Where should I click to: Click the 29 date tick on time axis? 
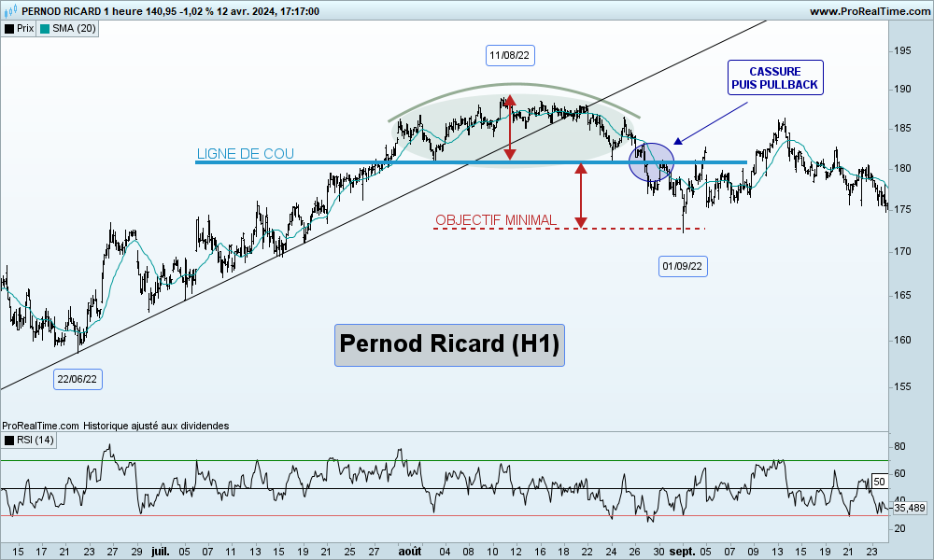tap(136, 552)
